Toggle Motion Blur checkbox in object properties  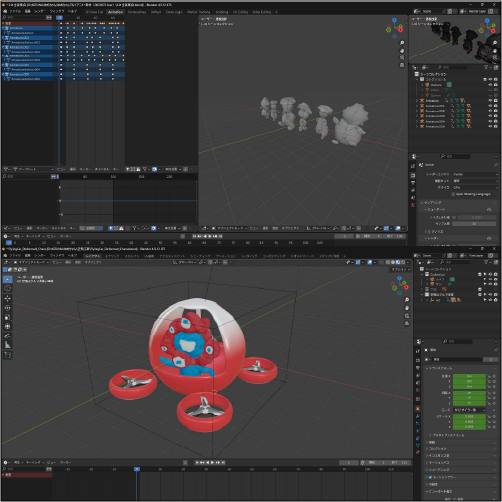[430, 477]
